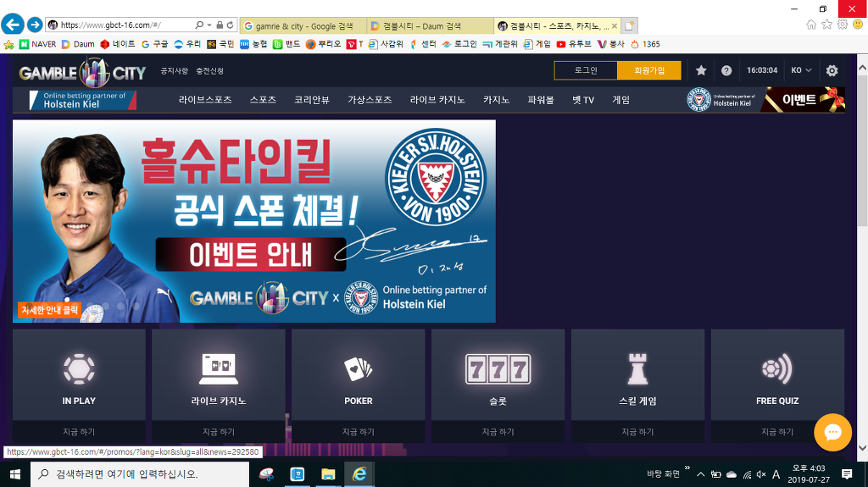
Task: Open the address bar autocomplete dropdown arrow
Action: pyautogui.click(x=209, y=25)
